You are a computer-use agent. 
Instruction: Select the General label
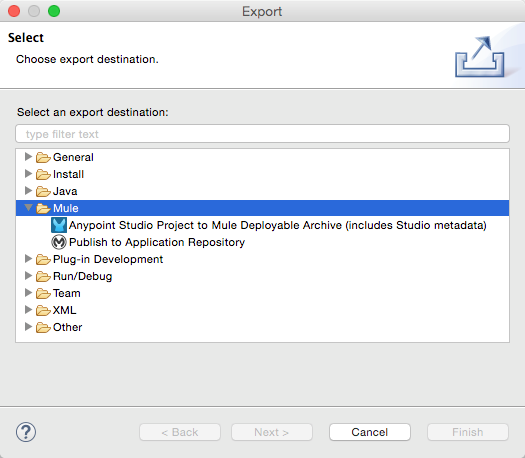click(73, 157)
